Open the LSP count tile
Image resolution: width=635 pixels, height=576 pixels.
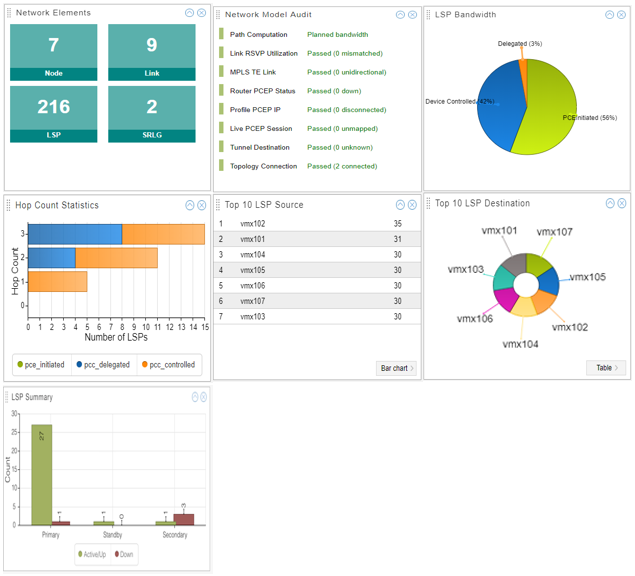[x=54, y=114]
